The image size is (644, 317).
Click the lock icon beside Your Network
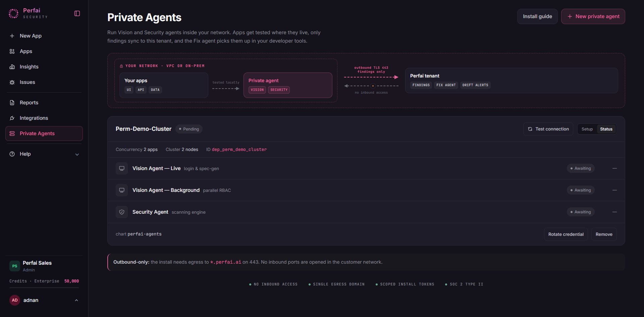pos(121,66)
